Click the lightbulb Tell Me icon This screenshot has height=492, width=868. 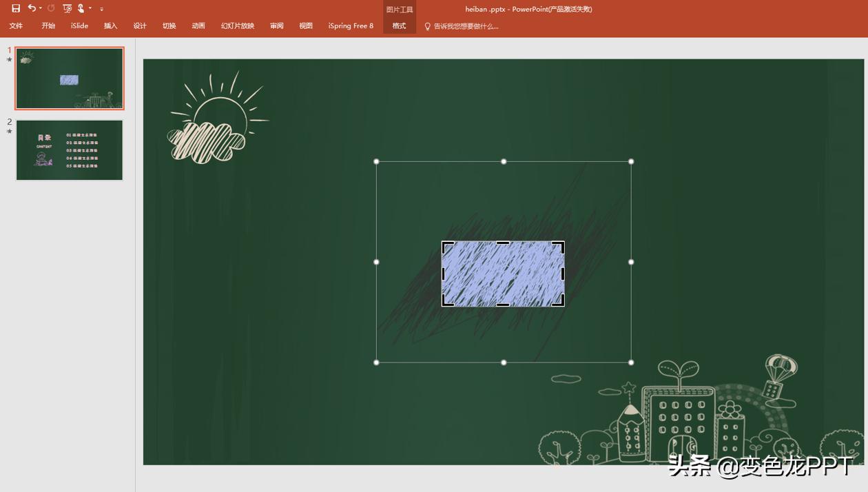[x=427, y=26]
